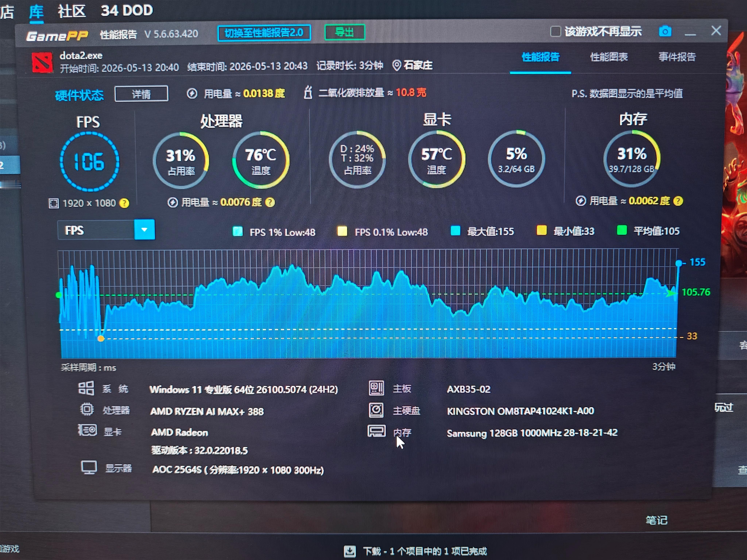Click the 主硬盘 disk icon
This screenshot has width=747, height=560.
click(376, 410)
